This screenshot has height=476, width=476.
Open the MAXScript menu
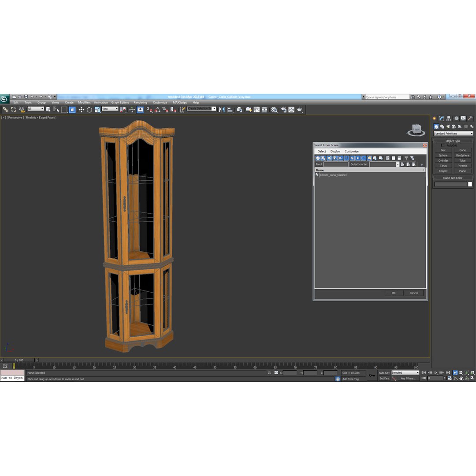(180, 103)
